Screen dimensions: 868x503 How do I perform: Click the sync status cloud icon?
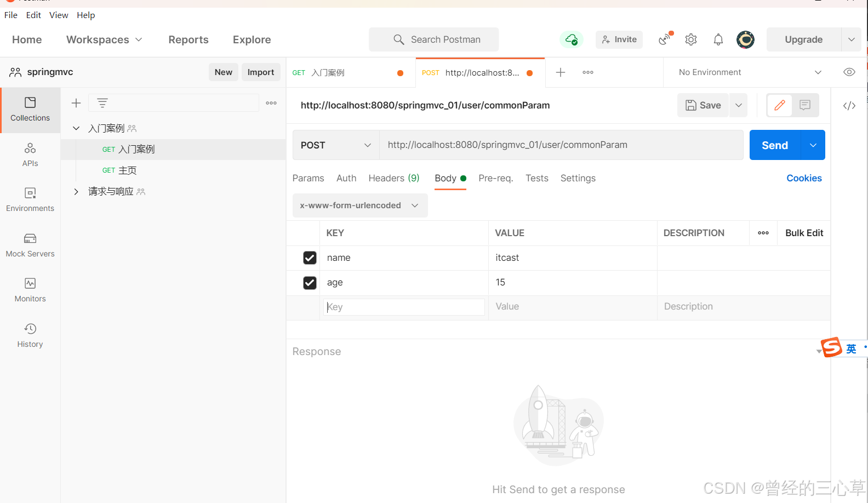click(x=572, y=39)
